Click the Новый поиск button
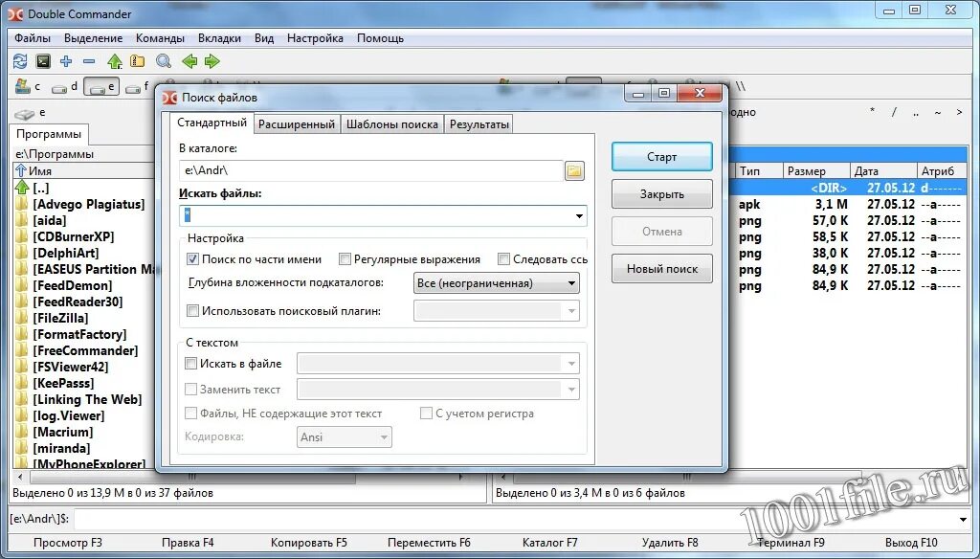 (x=662, y=269)
